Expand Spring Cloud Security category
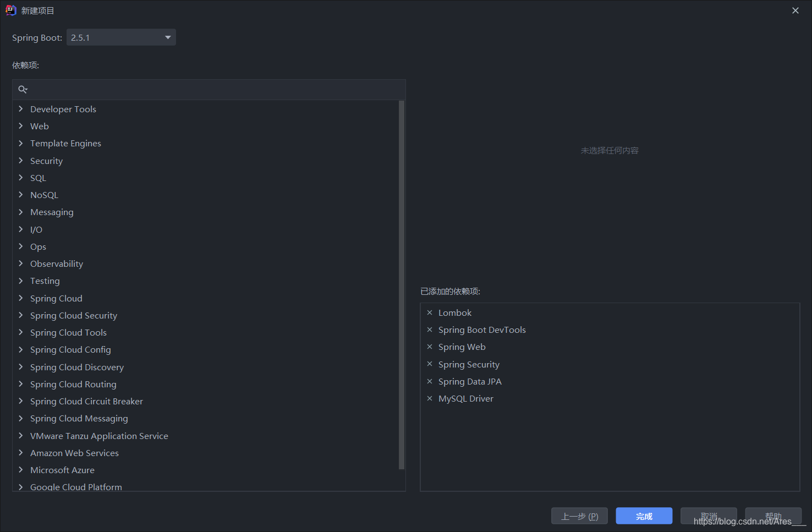The width and height of the screenshot is (812, 532). (21, 315)
